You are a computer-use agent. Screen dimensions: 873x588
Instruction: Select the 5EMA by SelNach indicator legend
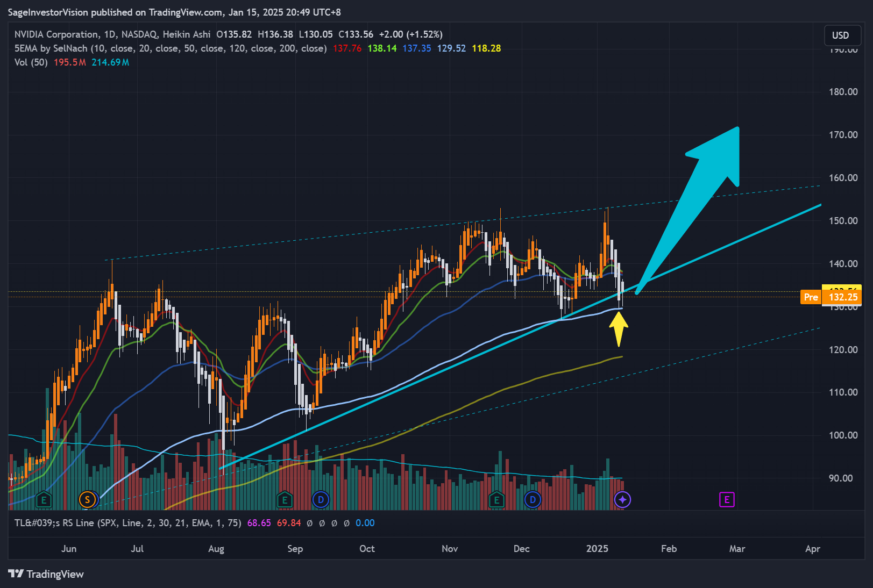pyautogui.click(x=171, y=48)
